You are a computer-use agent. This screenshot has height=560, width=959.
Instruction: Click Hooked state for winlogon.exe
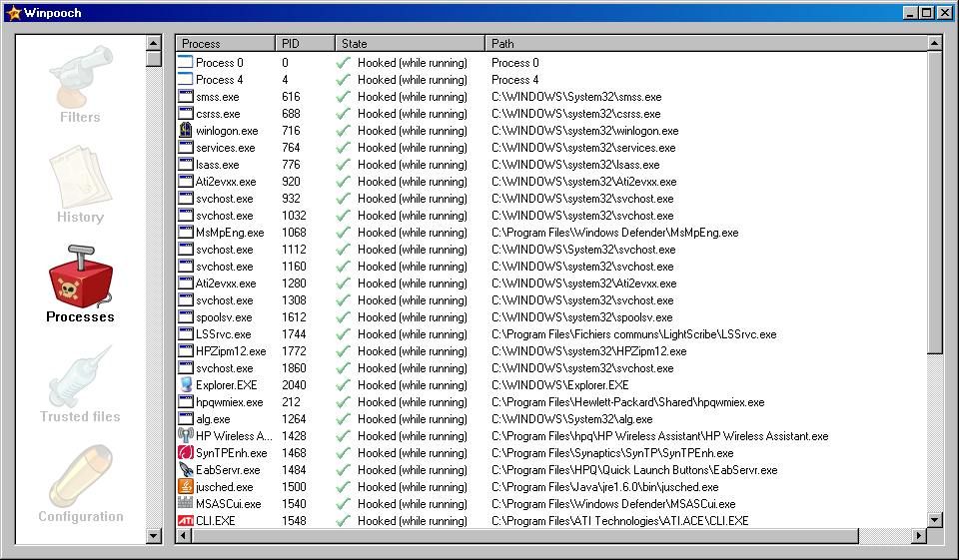413,131
